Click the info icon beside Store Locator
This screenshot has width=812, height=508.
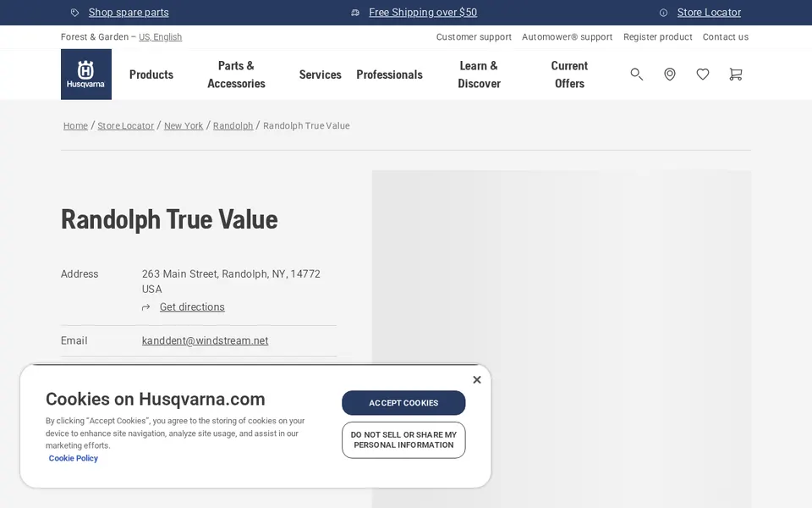663,13
